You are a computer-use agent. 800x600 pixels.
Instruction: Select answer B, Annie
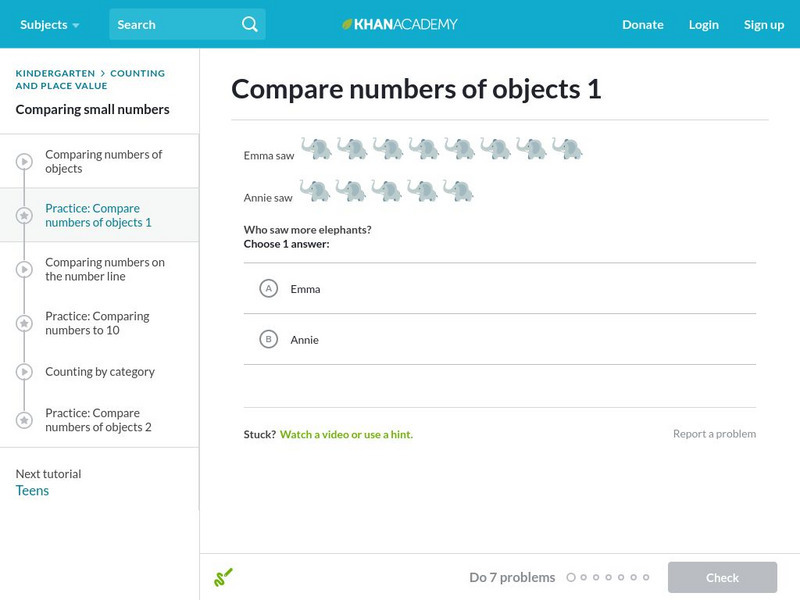[268, 340]
